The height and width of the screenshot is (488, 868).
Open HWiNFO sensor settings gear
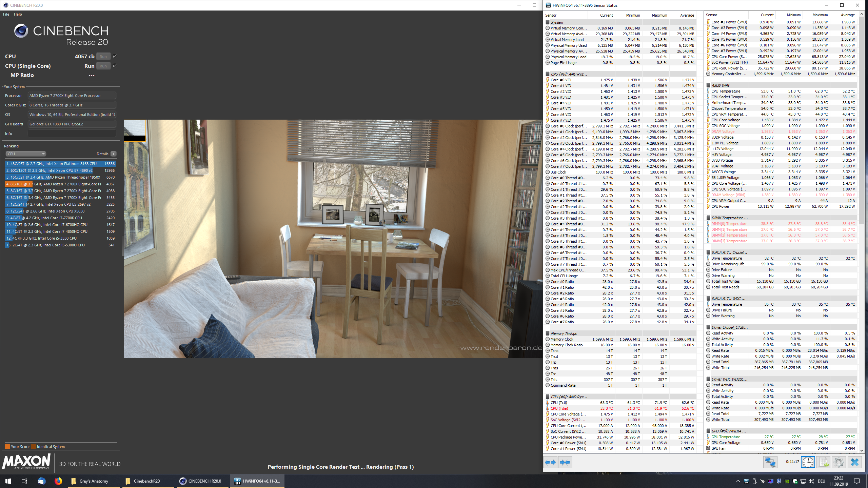[x=839, y=462]
